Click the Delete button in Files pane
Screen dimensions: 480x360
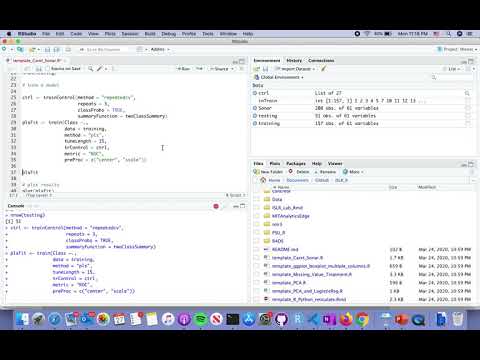(299, 172)
